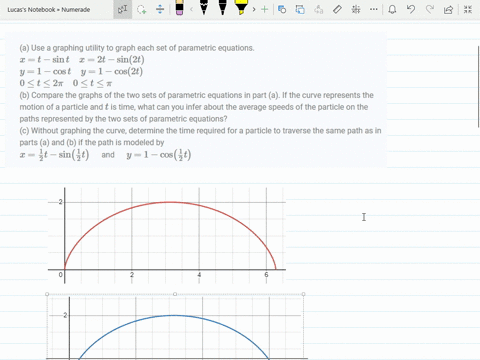The image size is (480, 360).
Task: Open notifications bell
Action: pyautogui.click(x=392, y=9)
